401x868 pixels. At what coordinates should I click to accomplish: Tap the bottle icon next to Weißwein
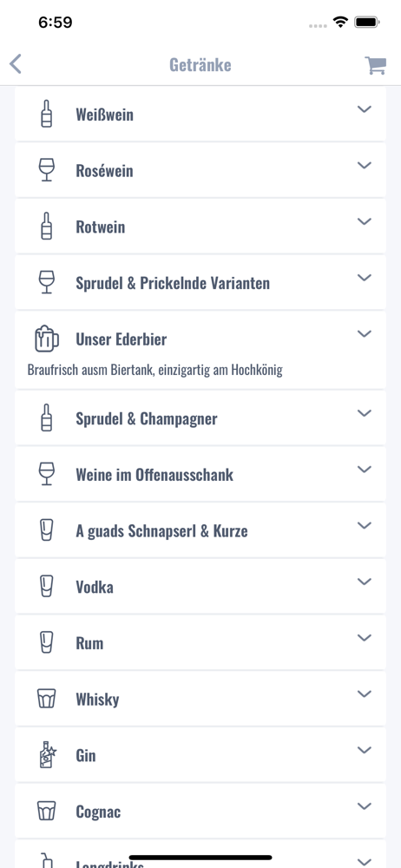point(47,114)
